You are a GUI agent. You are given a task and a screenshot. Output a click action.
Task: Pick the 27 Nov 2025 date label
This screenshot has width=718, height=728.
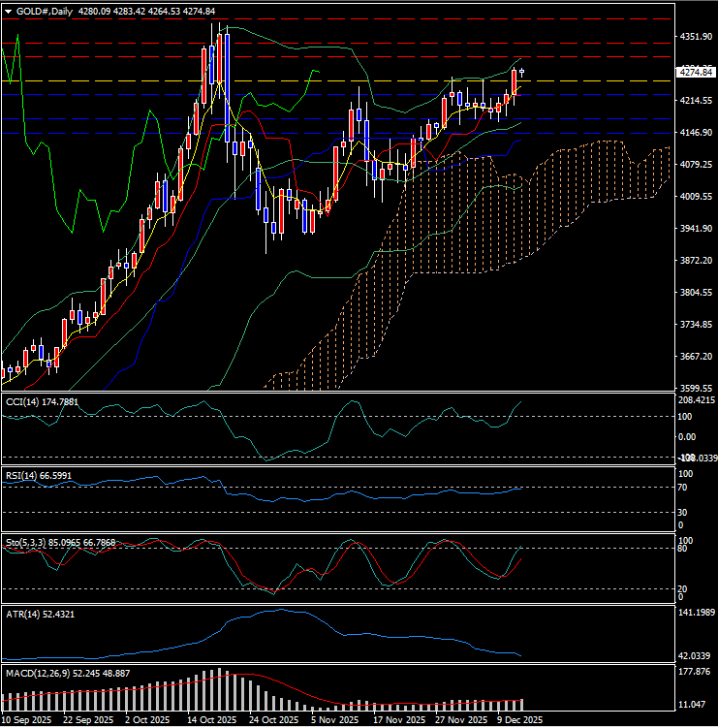click(459, 720)
